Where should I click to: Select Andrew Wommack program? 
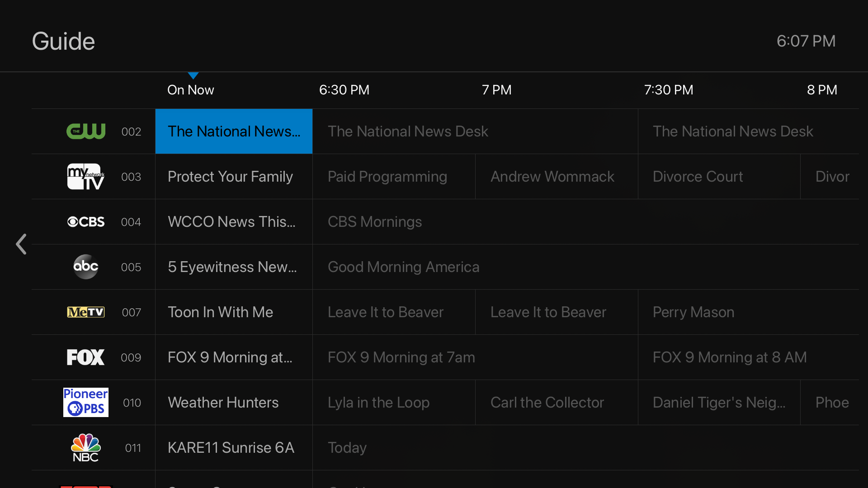pos(557,176)
